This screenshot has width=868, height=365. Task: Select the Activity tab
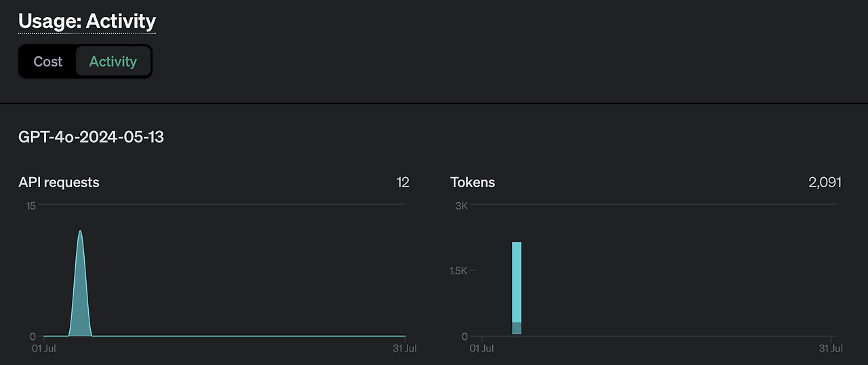point(113,62)
